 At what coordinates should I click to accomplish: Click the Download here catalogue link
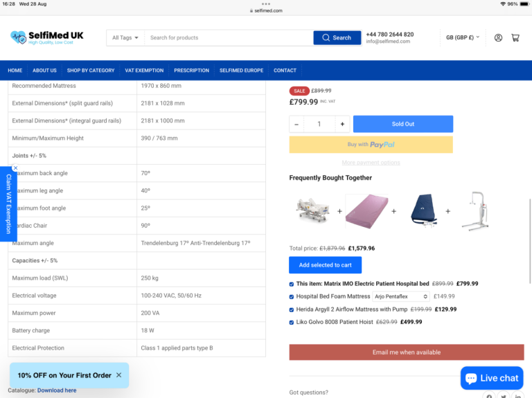pyautogui.click(x=57, y=390)
